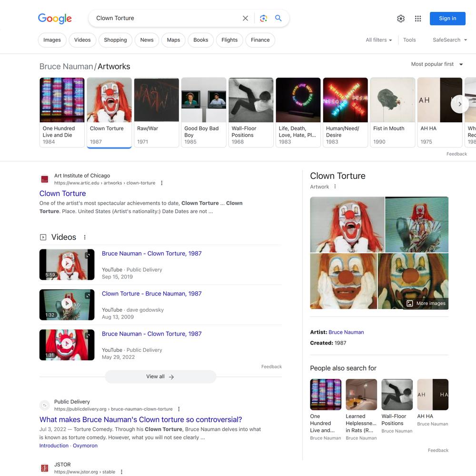Screen dimensions: 476x476
Task: Open Clown Torture Art Institute result link
Action: click(62, 193)
